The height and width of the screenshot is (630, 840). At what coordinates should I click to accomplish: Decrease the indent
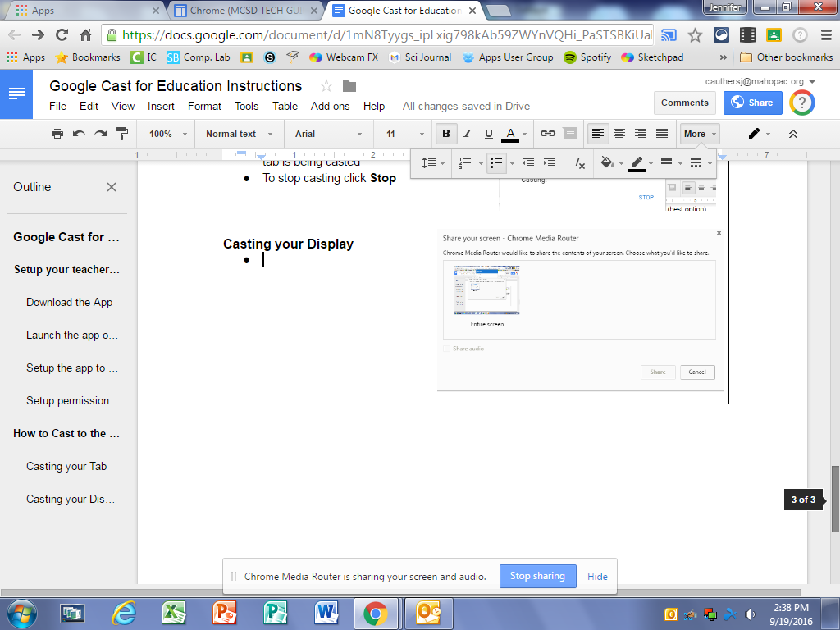point(528,163)
